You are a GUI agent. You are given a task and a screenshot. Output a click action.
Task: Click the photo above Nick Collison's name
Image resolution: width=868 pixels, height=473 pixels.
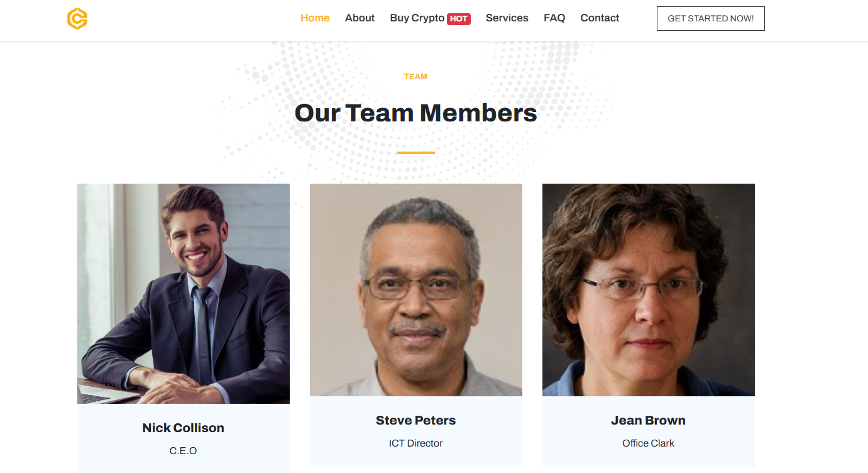[x=184, y=293]
